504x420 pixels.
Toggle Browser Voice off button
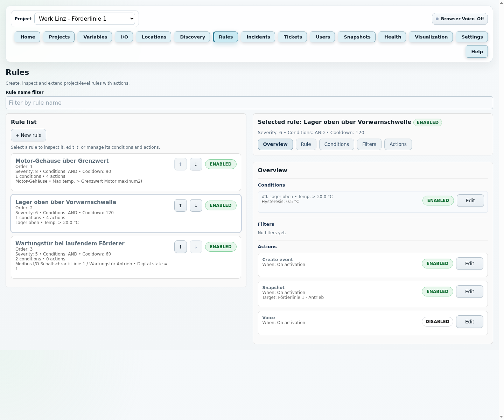coord(460,19)
